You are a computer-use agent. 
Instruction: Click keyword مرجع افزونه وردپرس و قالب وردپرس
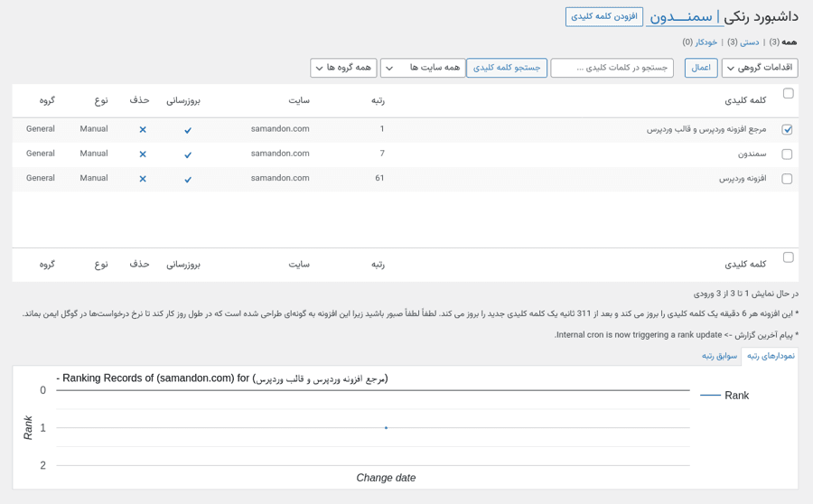[x=706, y=129]
